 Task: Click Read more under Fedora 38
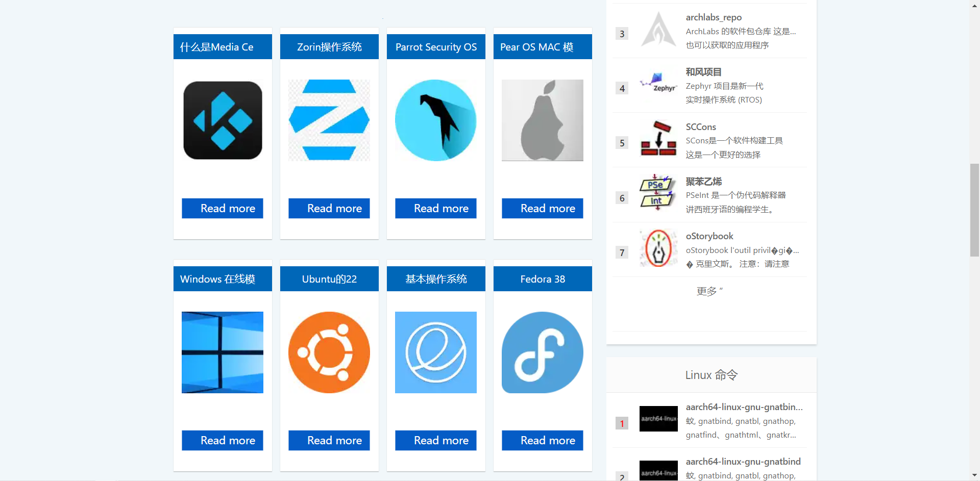pyautogui.click(x=543, y=440)
